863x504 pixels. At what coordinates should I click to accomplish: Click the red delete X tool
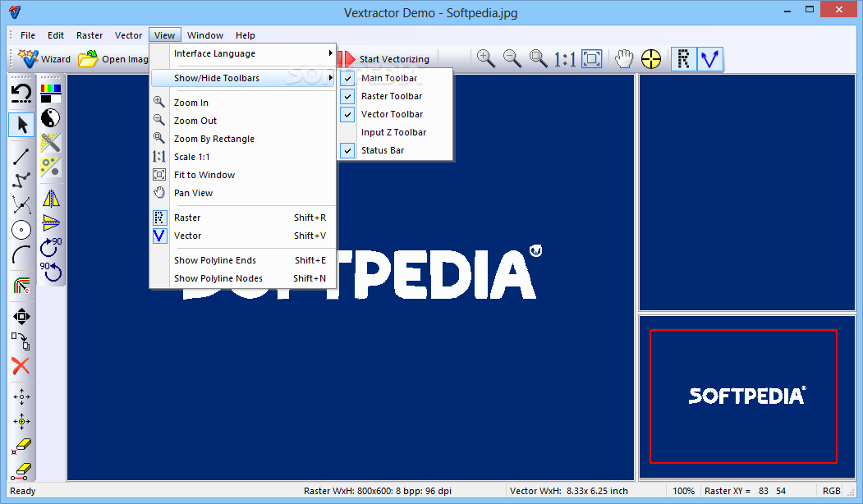[x=21, y=366]
